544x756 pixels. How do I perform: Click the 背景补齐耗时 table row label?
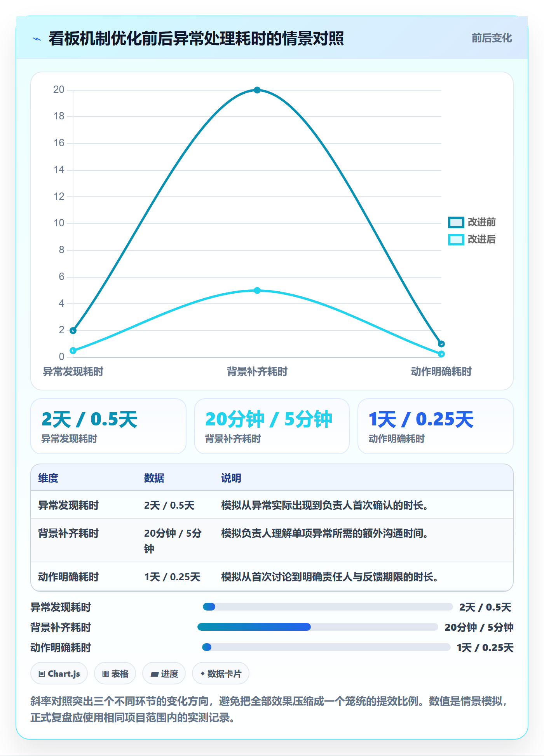coord(68,533)
